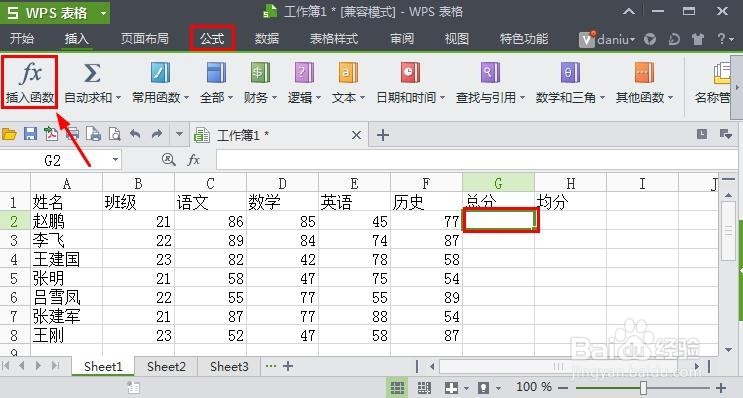The image size is (743, 398).
Task: Click the open folder icon in quick toolbar
Action: (x=9, y=135)
